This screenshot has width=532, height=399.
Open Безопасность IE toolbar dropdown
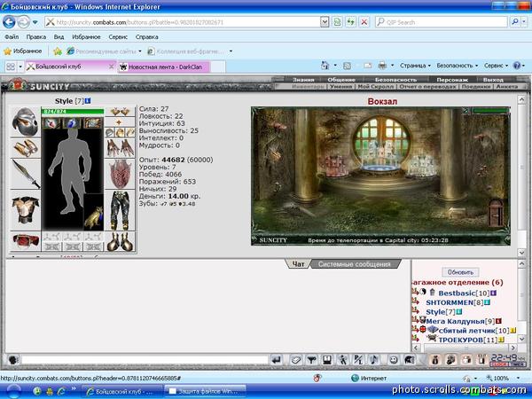457,66
